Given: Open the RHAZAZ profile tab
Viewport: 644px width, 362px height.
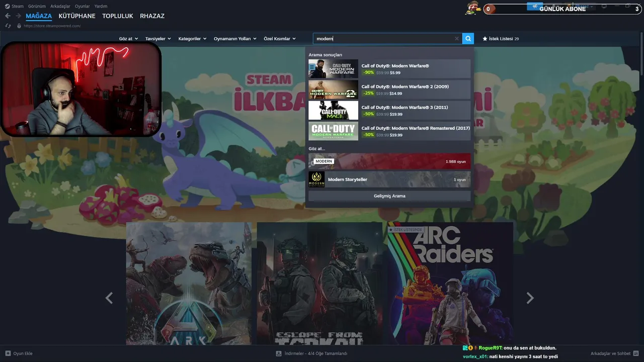Looking at the screenshot, I should pos(152,16).
